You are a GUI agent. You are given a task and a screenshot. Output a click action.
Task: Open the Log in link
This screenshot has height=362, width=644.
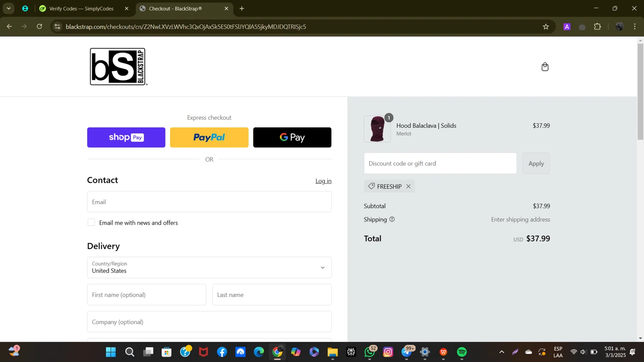point(323,181)
